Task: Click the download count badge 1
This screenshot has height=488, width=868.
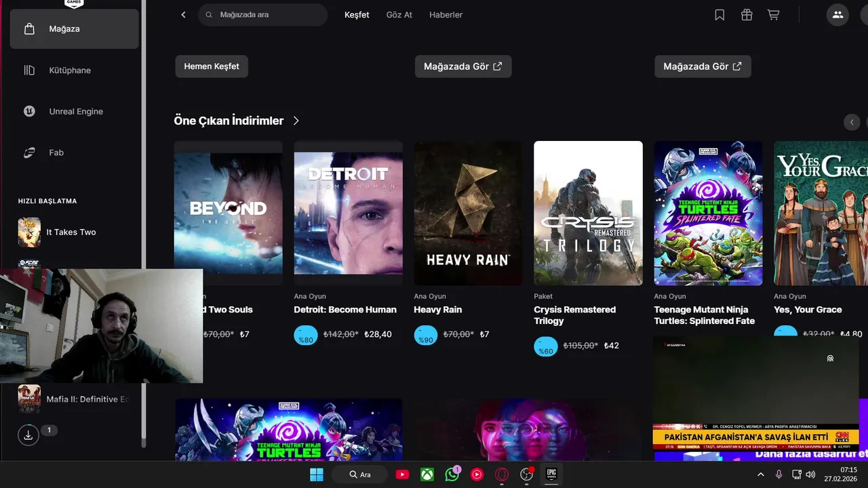Action: (x=49, y=430)
